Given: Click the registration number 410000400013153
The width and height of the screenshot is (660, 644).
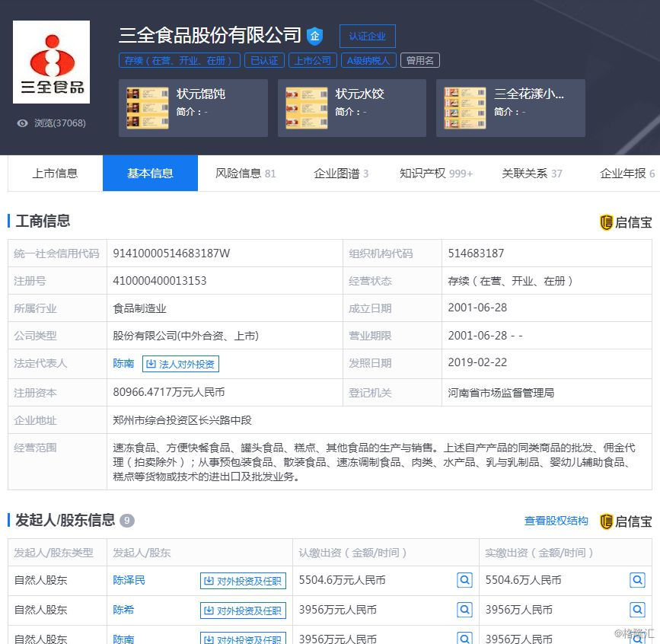Looking at the screenshot, I should point(160,281).
